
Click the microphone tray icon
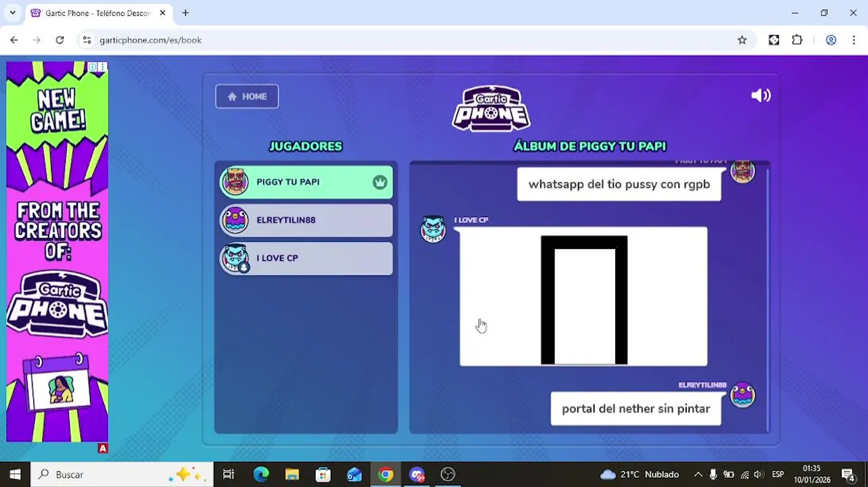pos(713,474)
